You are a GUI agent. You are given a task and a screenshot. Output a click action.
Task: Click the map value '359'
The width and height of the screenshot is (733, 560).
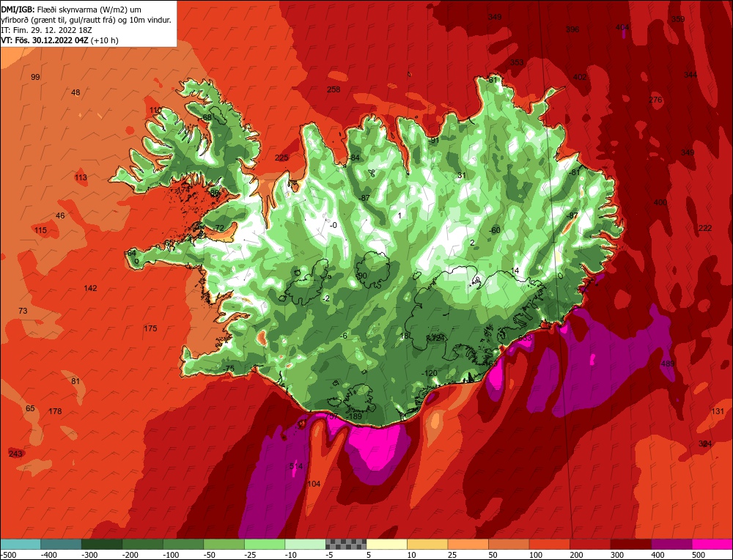(x=678, y=19)
